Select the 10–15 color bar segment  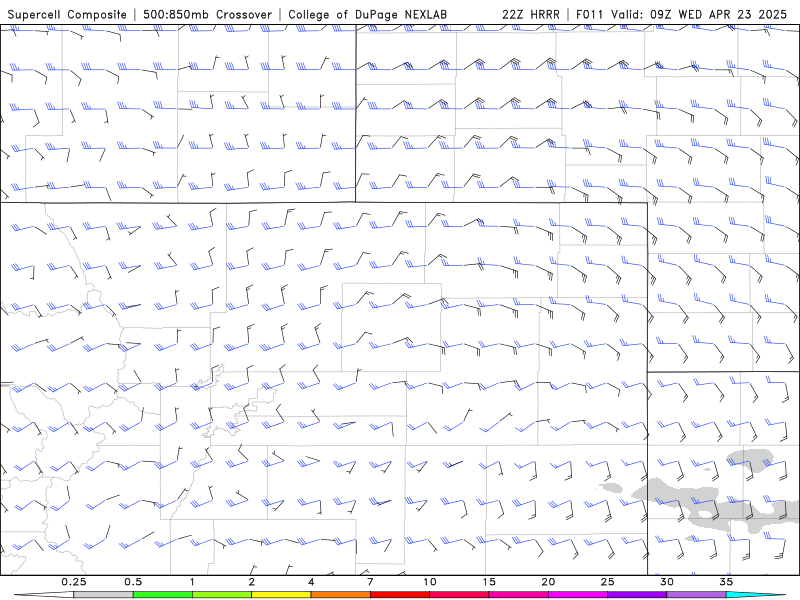pos(459,595)
